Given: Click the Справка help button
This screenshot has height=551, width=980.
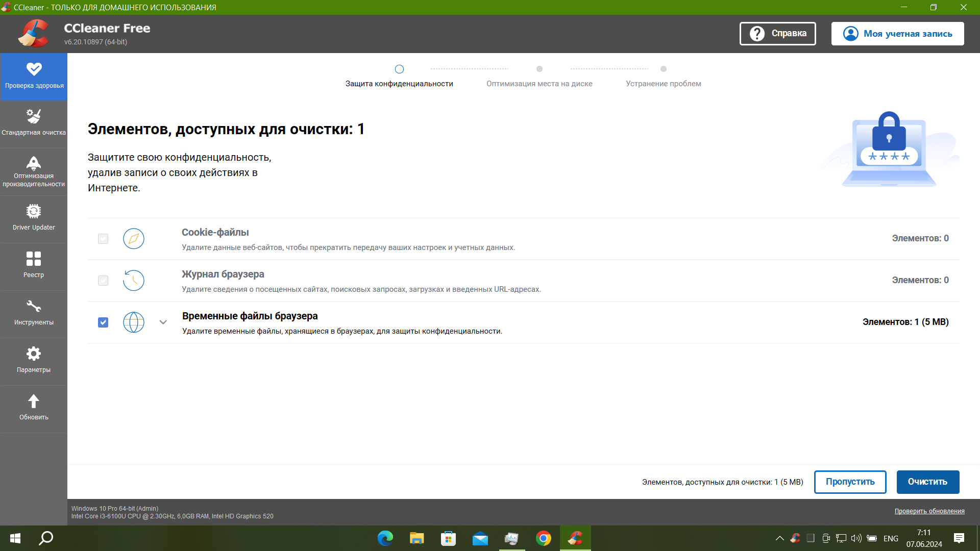Looking at the screenshot, I should tap(778, 34).
